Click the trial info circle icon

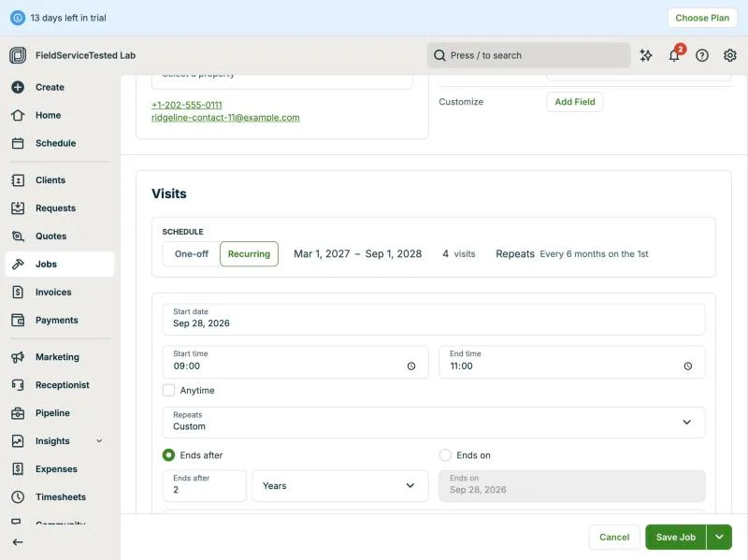tap(18, 18)
